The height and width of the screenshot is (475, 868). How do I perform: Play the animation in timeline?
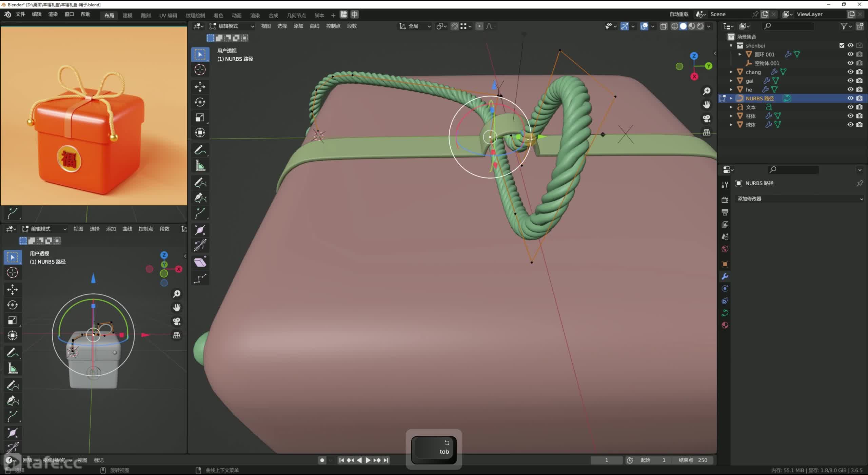click(x=368, y=460)
